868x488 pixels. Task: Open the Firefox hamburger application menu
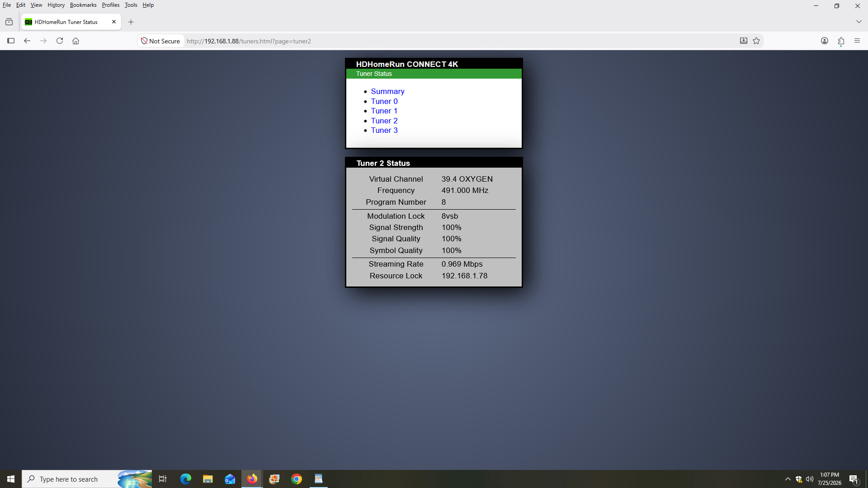pyautogui.click(x=857, y=41)
